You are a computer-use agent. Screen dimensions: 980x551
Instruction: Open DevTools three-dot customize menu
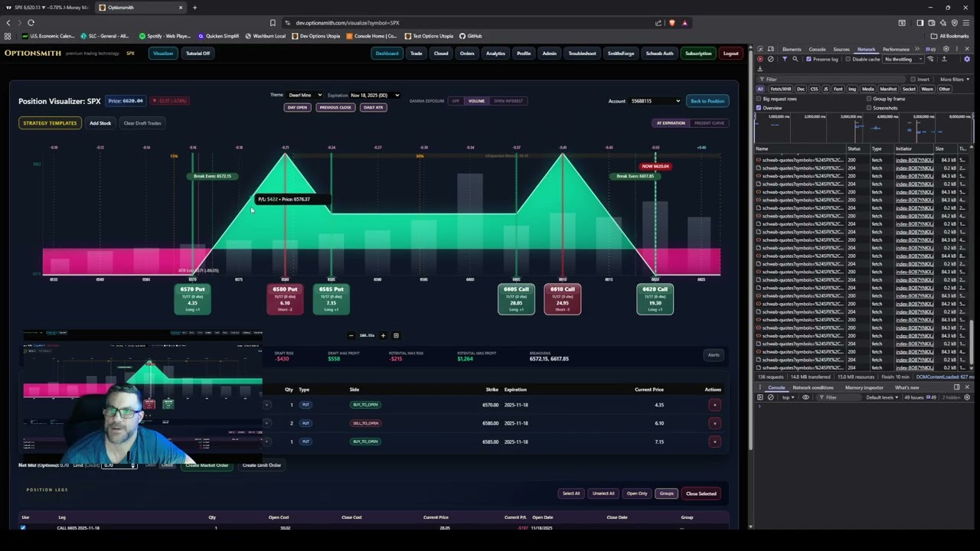(957, 49)
